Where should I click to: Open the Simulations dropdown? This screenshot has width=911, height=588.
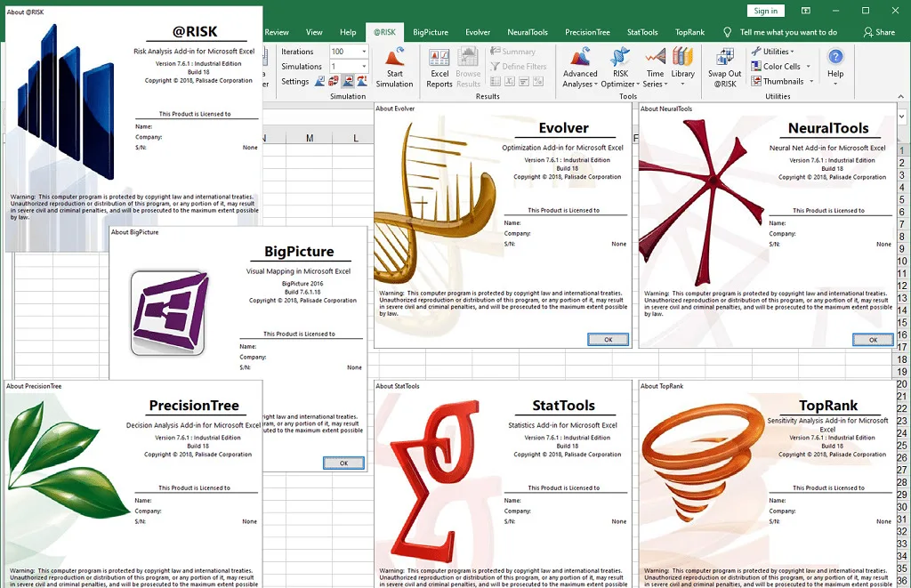364,66
